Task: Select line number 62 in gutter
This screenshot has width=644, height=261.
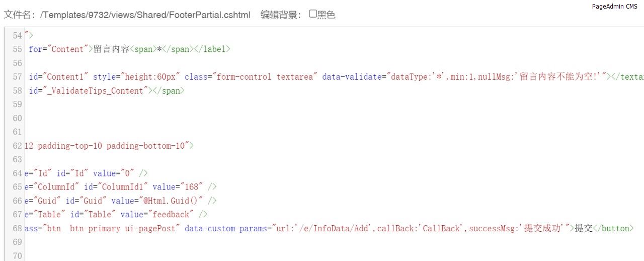Action: click(x=17, y=146)
